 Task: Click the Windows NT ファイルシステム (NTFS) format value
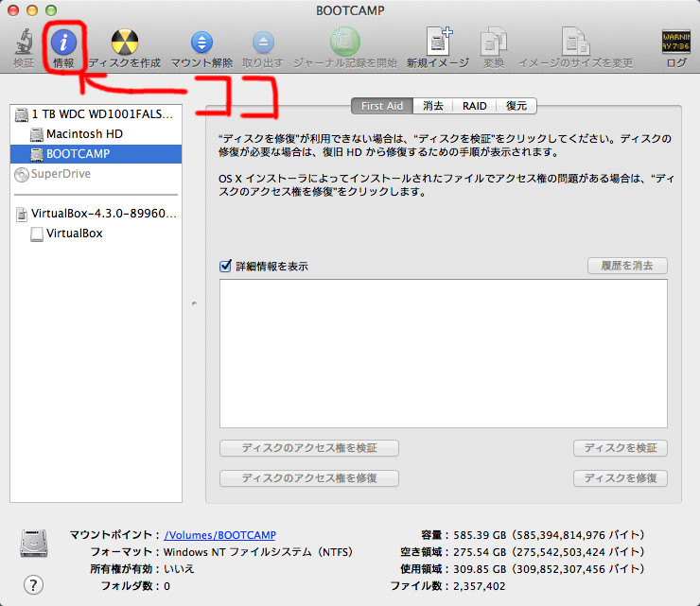coord(258,552)
